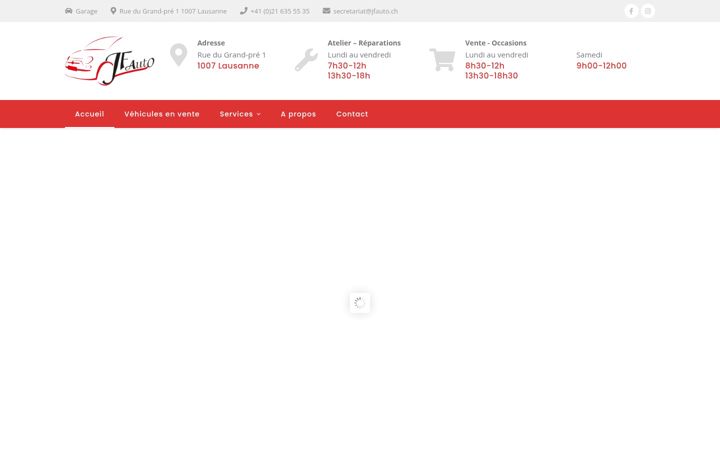
Task: Click the red 1007 Lausanne text
Action: pos(228,66)
